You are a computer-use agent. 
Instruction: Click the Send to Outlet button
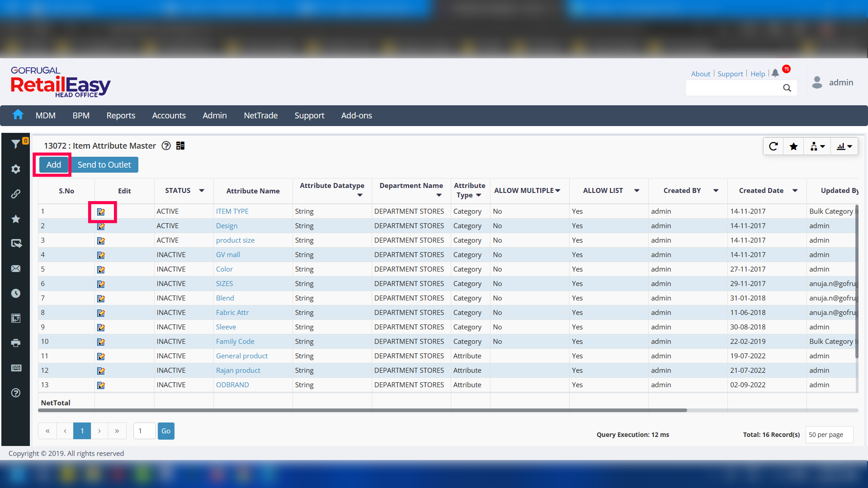(x=104, y=165)
